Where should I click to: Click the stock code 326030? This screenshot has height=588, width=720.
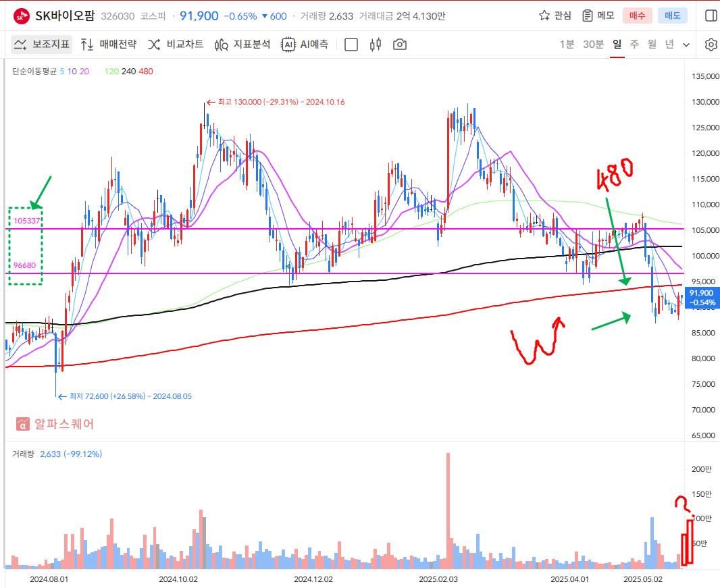tap(118, 16)
